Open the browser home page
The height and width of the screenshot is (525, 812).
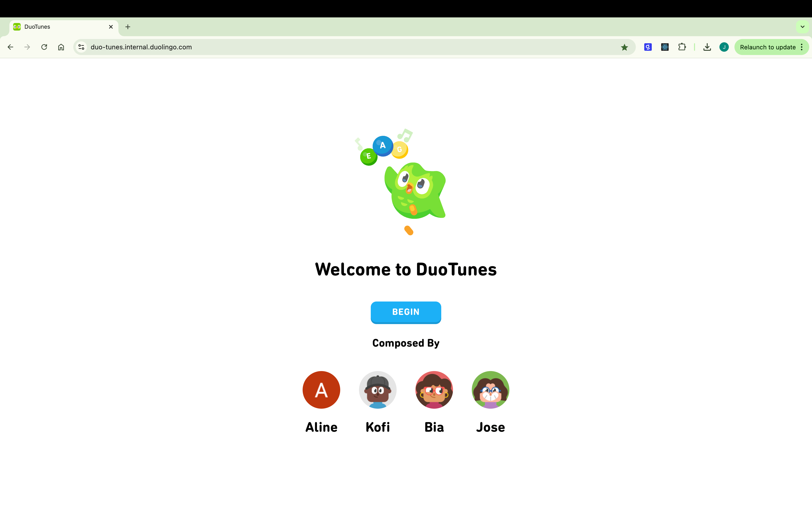pos(61,47)
